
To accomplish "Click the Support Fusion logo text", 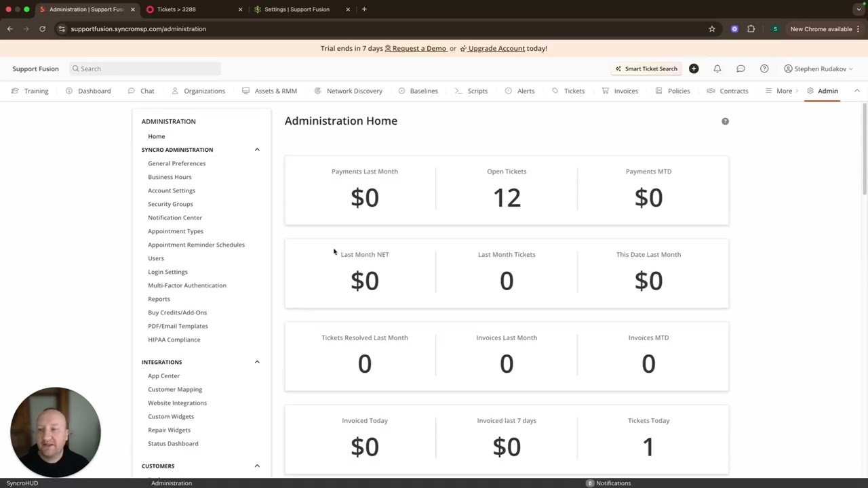I will [x=35, y=68].
